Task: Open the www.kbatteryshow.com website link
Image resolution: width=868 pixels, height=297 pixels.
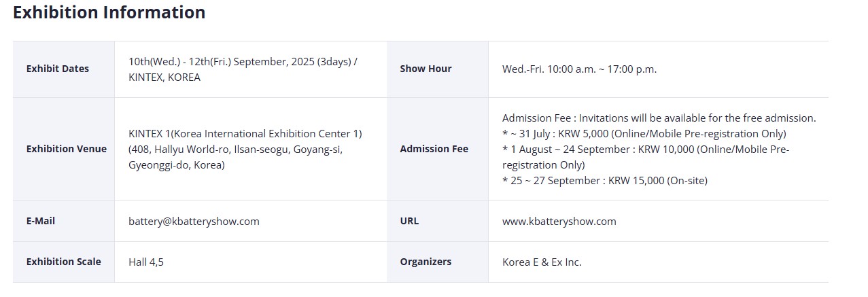Action: pos(559,221)
